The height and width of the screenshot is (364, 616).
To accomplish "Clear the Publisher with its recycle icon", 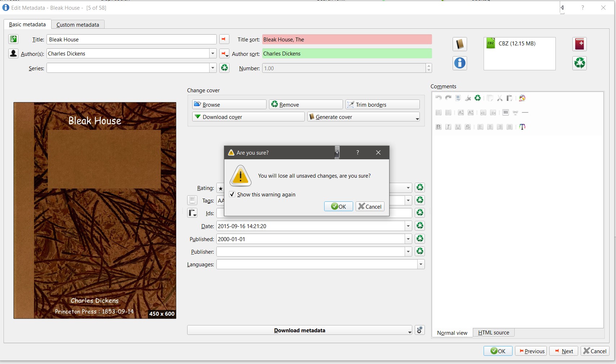I will pyautogui.click(x=420, y=251).
